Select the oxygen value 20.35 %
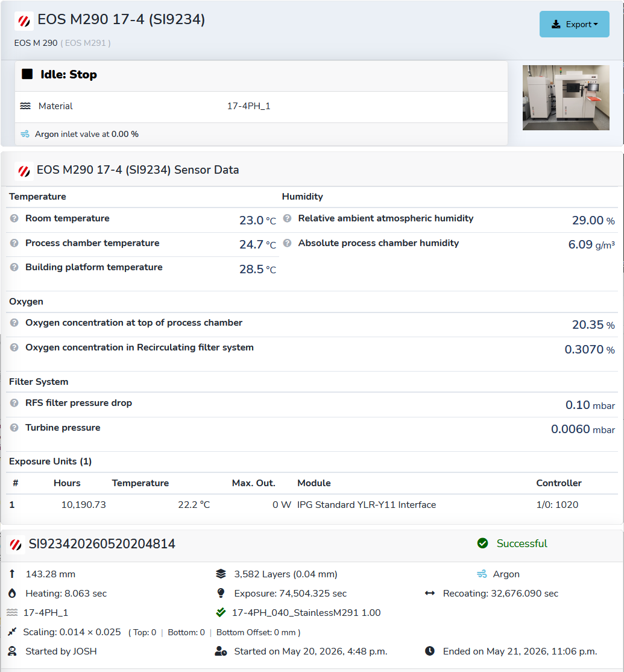This screenshot has height=672, width=624. [x=593, y=325]
